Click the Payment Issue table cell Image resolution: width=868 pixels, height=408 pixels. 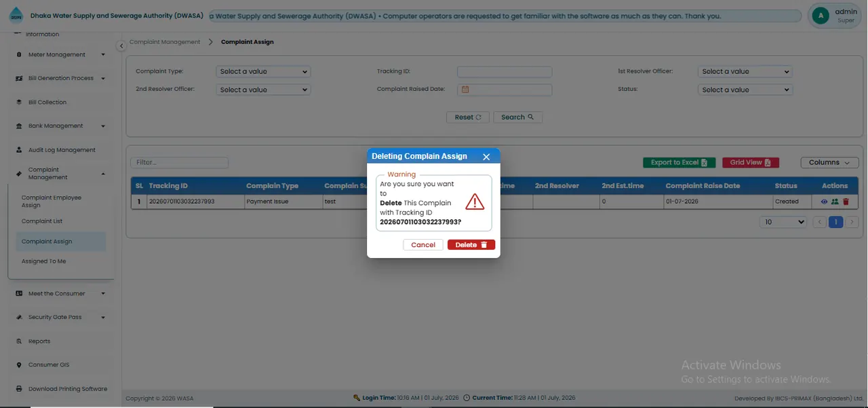pos(283,202)
